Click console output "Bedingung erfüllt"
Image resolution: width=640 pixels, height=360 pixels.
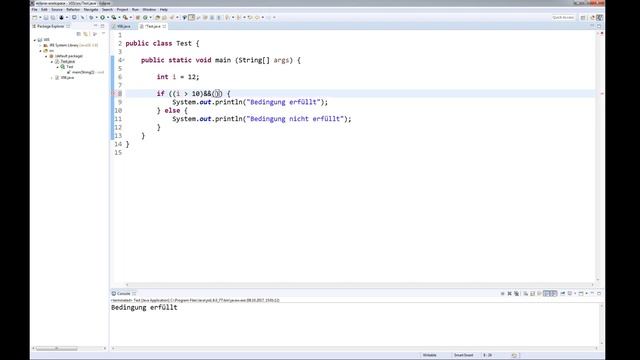(x=144, y=308)
